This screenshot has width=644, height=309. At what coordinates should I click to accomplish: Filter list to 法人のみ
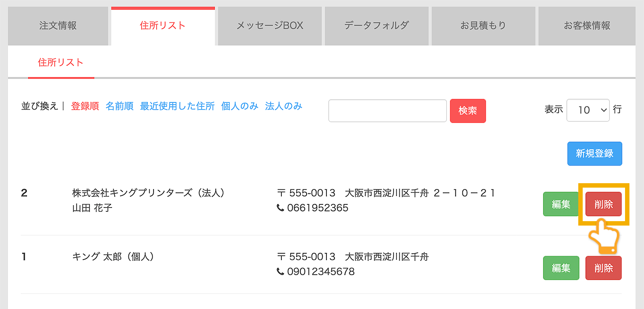point(284,106)
